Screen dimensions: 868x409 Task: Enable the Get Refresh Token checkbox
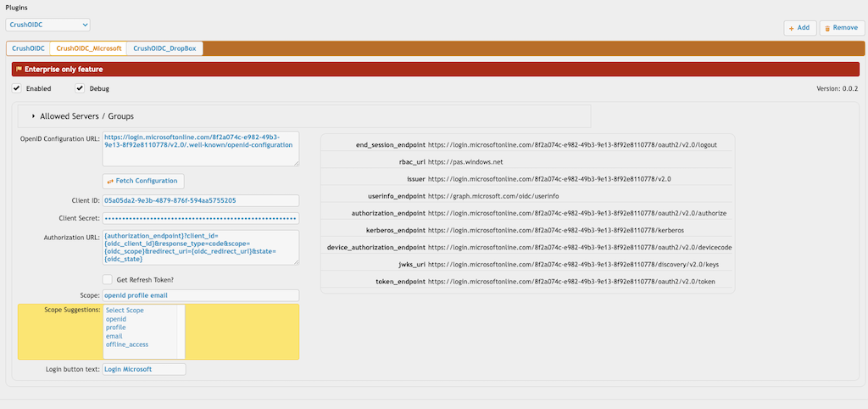(108, 279)
